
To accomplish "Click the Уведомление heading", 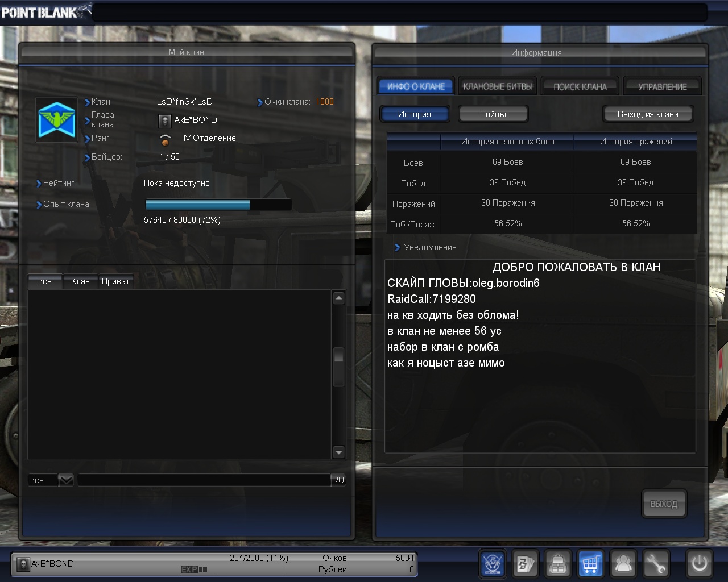I will (430, 247).
